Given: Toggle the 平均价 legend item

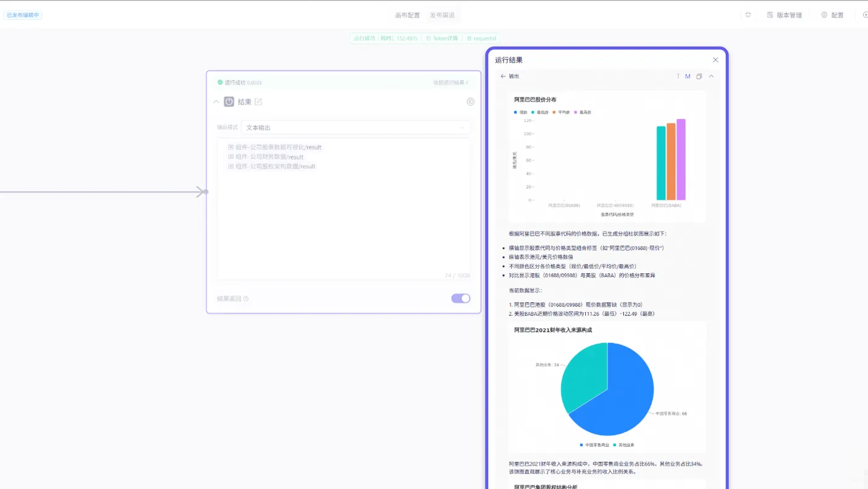Looking at the screenshot, I should pos(561,112).
